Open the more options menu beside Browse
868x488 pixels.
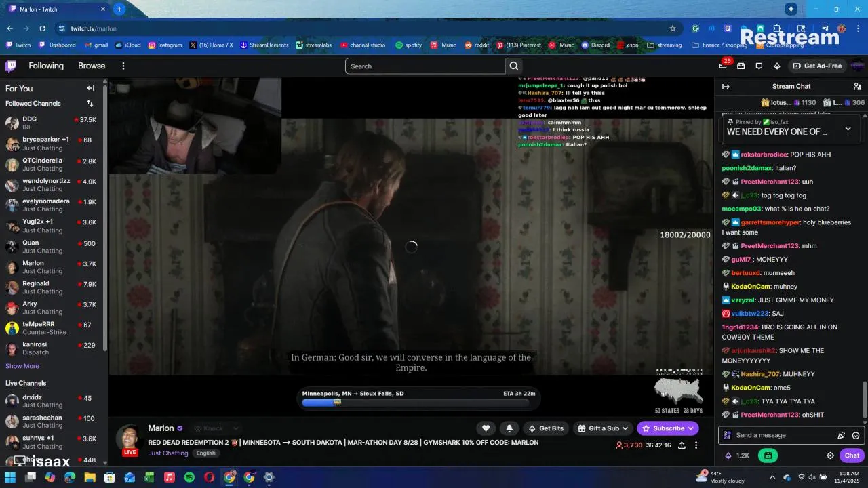(123, 66)
